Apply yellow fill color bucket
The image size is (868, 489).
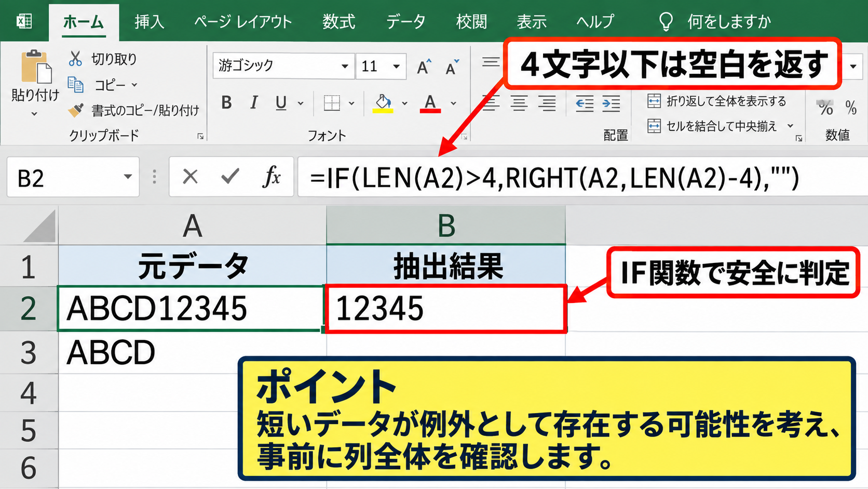pyautogui.click(x=383, y=103)
